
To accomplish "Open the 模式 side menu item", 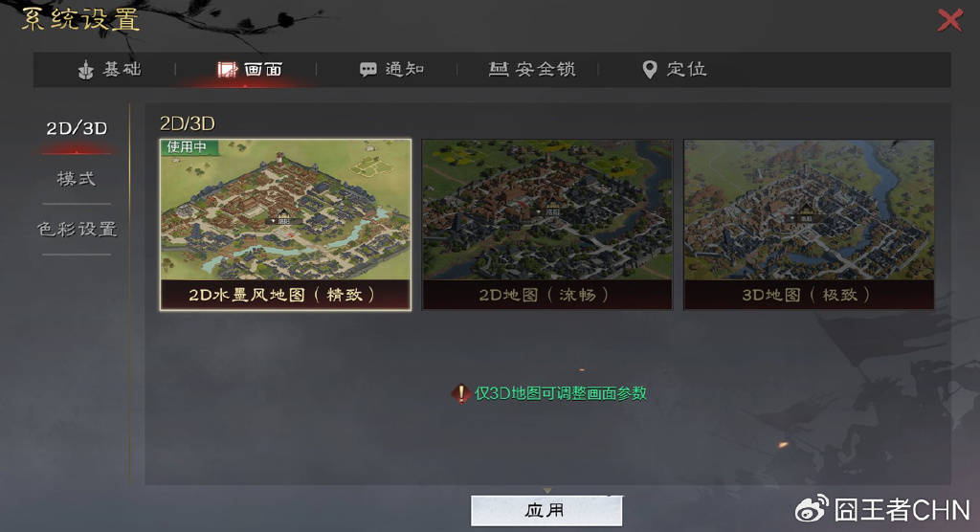I will point(77,179).
